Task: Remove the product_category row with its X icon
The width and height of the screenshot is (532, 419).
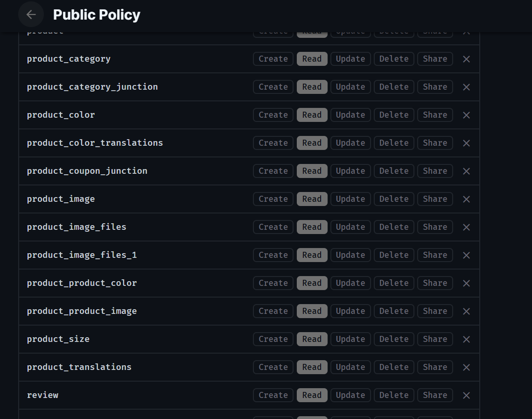Action: pyautogui.click(x=466, y=59)
